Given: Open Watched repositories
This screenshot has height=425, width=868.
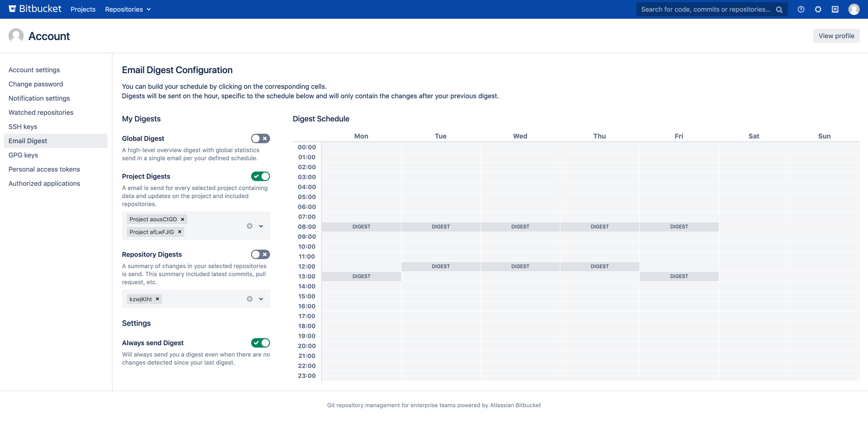Looking at the screenshot, I should pos(41,112).
